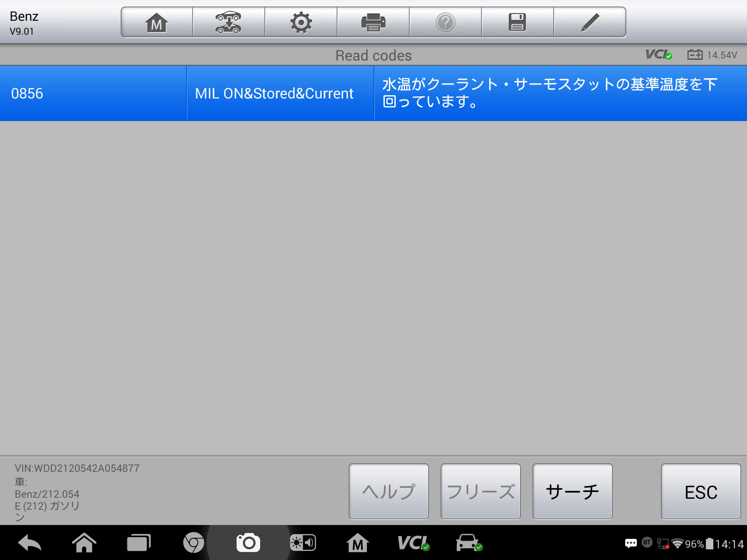The height and width of the screenshot is (560, 747).
Task: Open message notification bubble icon
Action: click(631, 544)
